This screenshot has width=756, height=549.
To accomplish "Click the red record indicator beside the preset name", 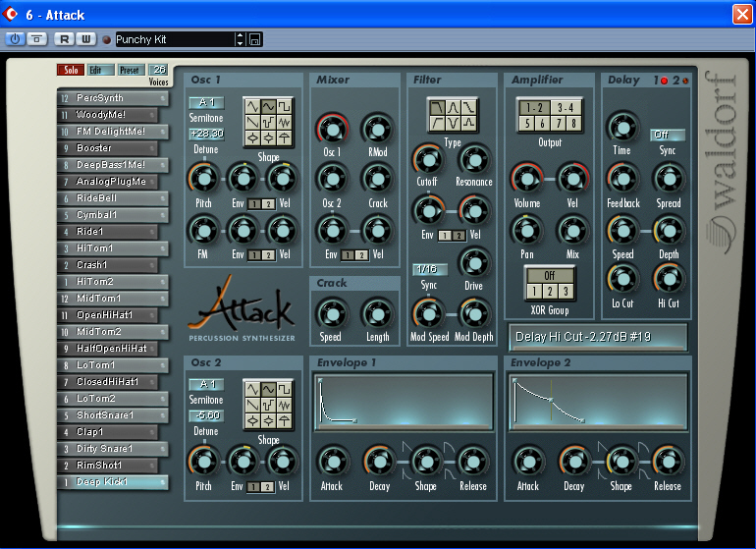I will click(x=107, y=39).
